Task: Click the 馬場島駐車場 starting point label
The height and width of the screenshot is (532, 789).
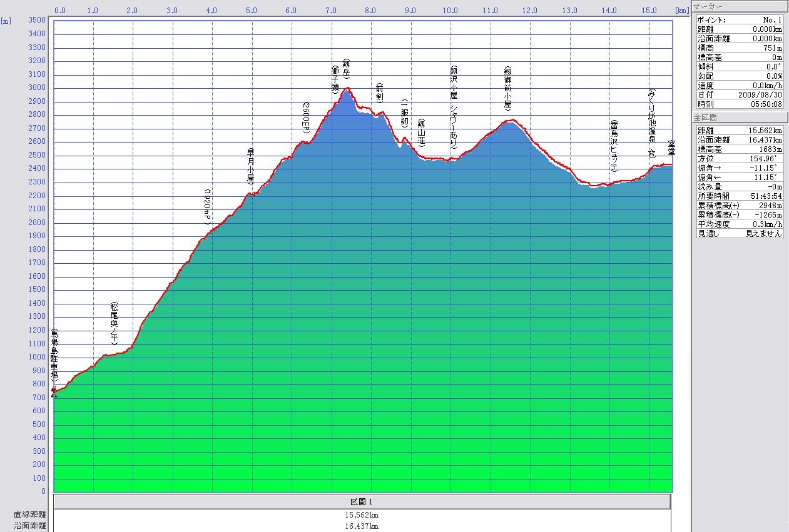Action: pyautogui.click(x=54, y=354)
